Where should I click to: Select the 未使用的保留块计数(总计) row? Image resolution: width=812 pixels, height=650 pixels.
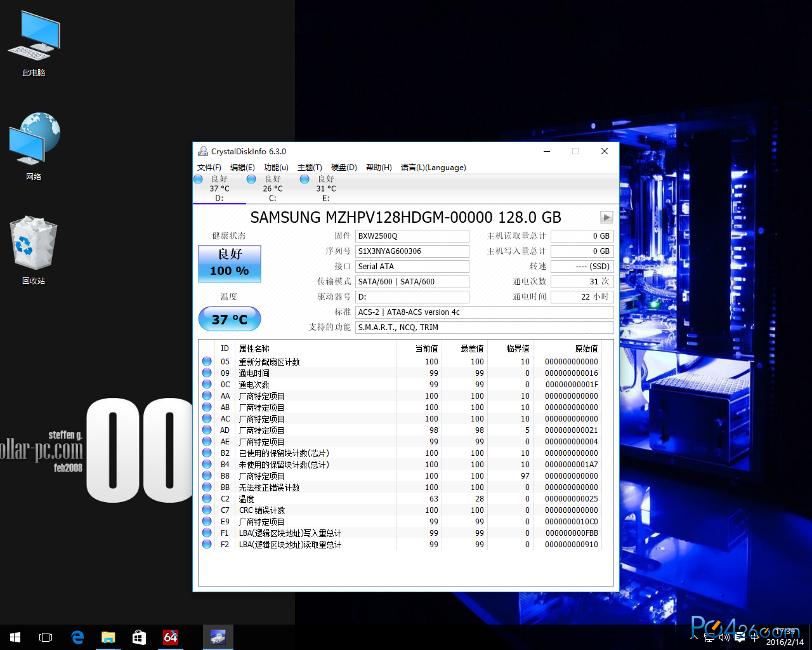[x=400, y=464]
